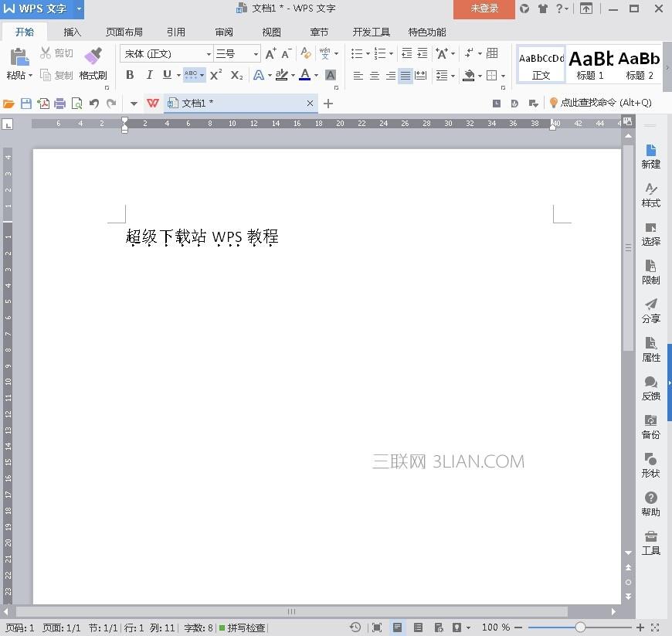This screenshot has height=636, width=672.
Task: Toggle Italic text style
Action: pos(149,75)
